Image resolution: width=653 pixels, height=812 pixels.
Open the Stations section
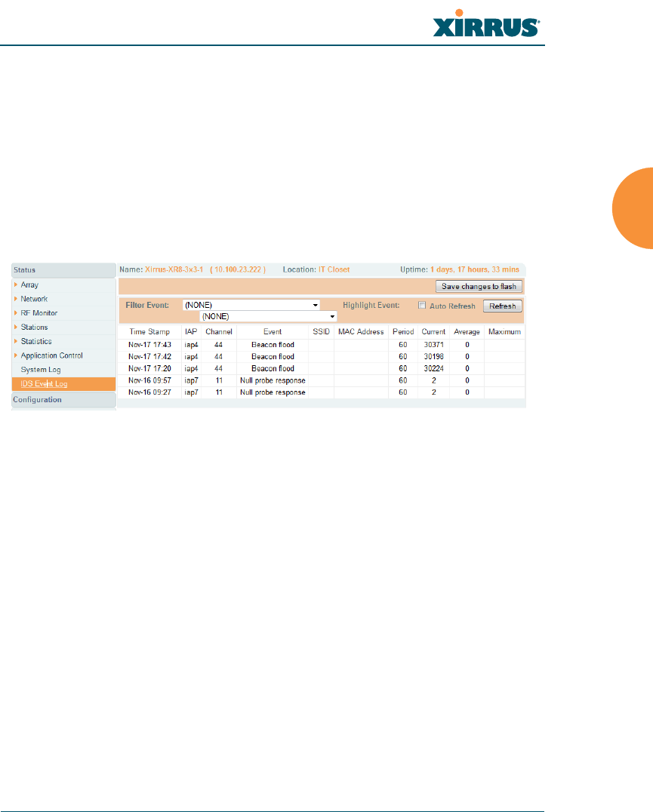(34, 328)
